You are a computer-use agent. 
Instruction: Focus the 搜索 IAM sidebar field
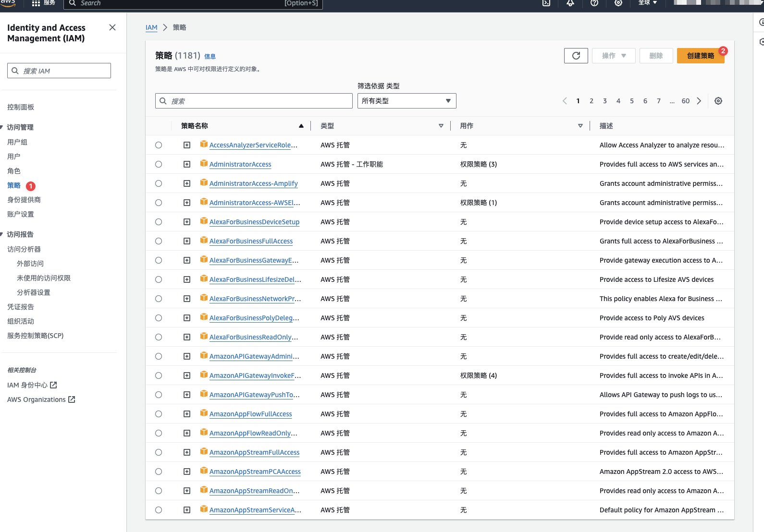pos(59,71)
